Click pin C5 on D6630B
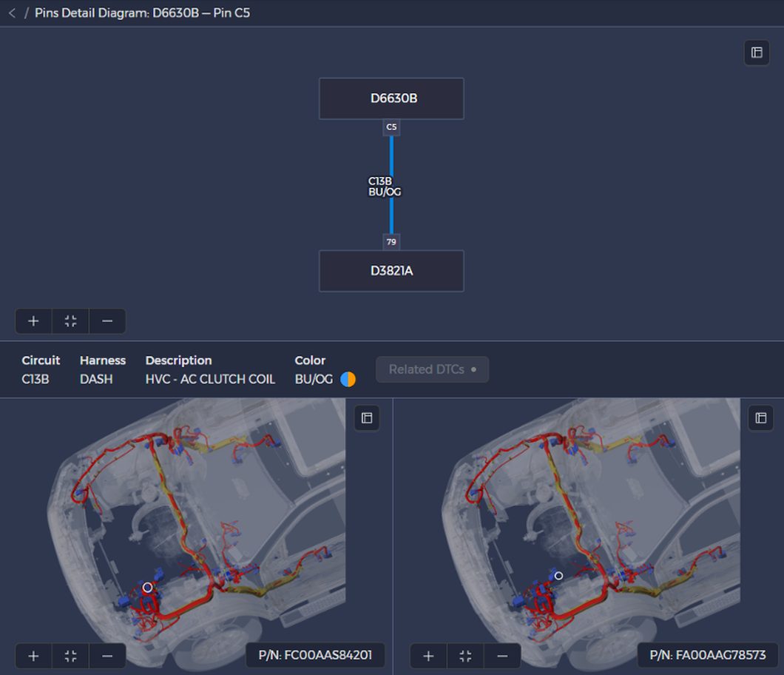The width and height of the screenshot is (784, 675). [x=391, y=127]
